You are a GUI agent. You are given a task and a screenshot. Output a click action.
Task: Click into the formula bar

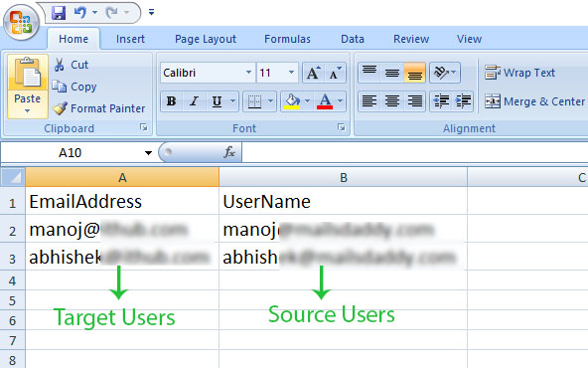415,152
